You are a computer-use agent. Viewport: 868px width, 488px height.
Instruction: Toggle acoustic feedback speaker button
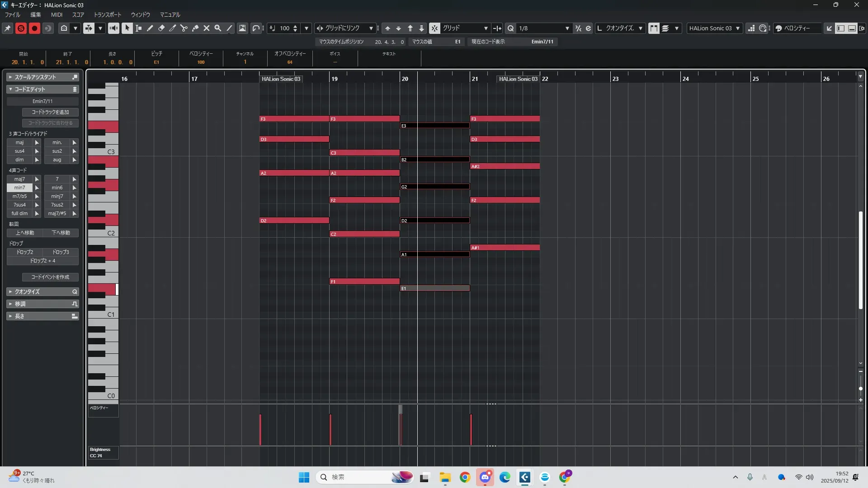coord(113,28)
